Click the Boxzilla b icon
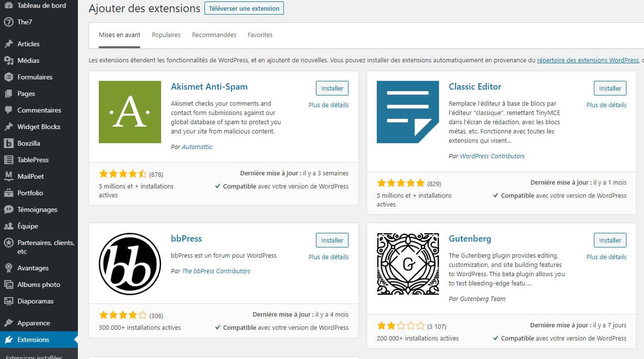 click(x=8, y=143)
